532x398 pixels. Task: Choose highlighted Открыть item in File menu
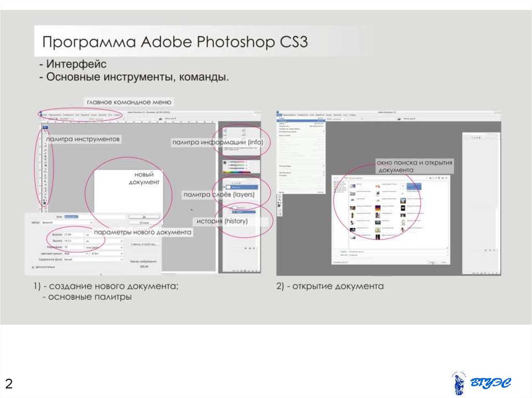click(301, 121)
